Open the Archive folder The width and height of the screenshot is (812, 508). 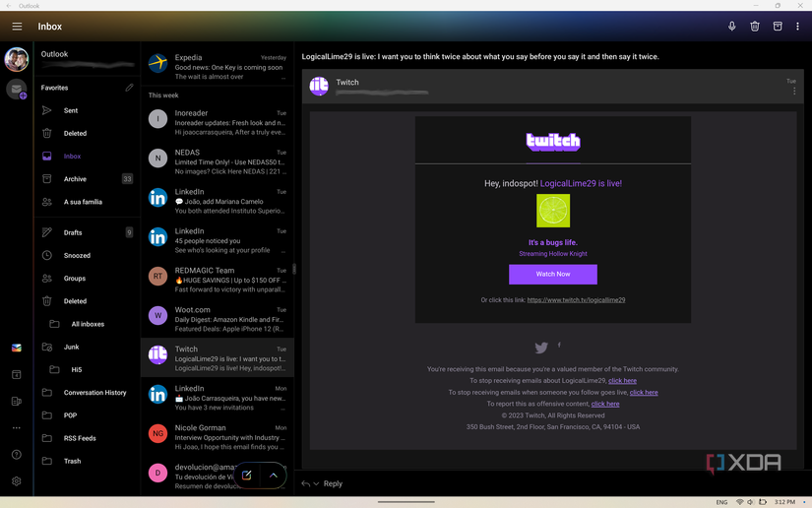pos(88,178)
